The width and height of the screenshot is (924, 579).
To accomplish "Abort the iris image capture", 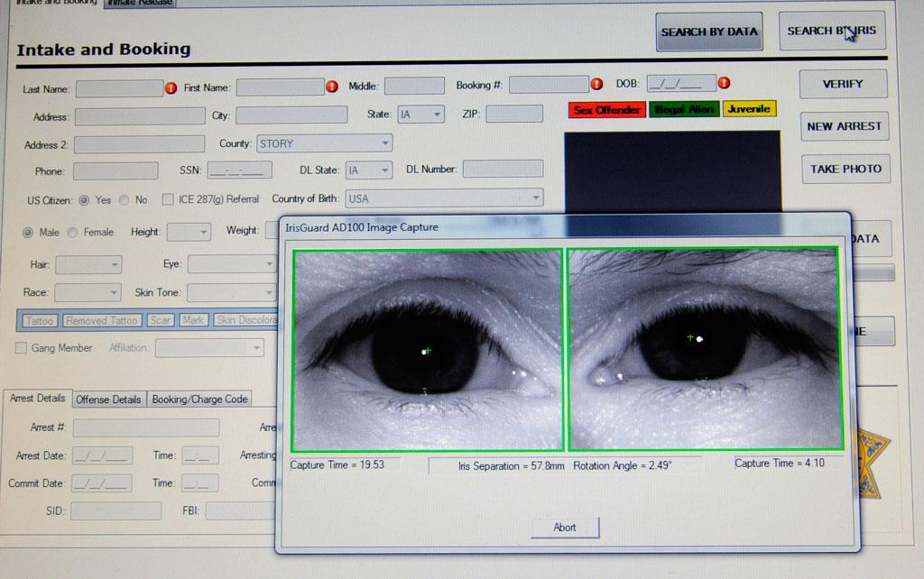I will 564,528.
